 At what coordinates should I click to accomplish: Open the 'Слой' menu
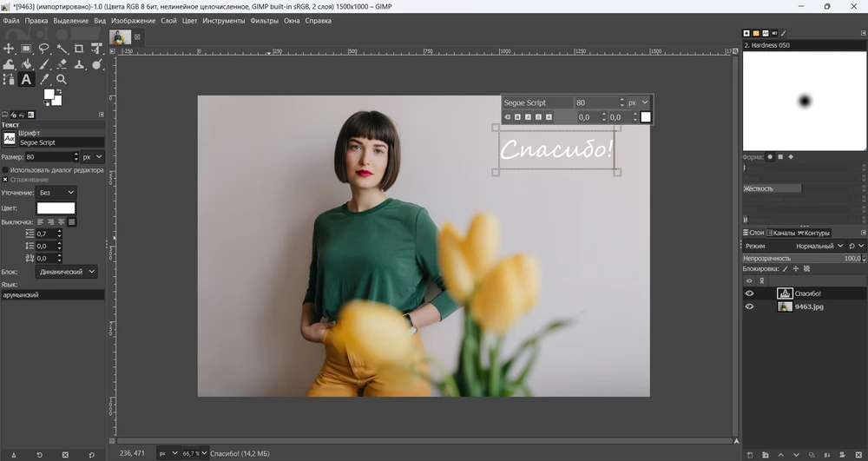(x=168, y=20)
